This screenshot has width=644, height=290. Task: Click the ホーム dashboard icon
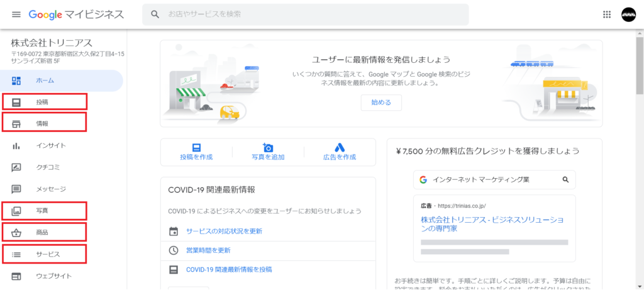(x=16, y=81)
